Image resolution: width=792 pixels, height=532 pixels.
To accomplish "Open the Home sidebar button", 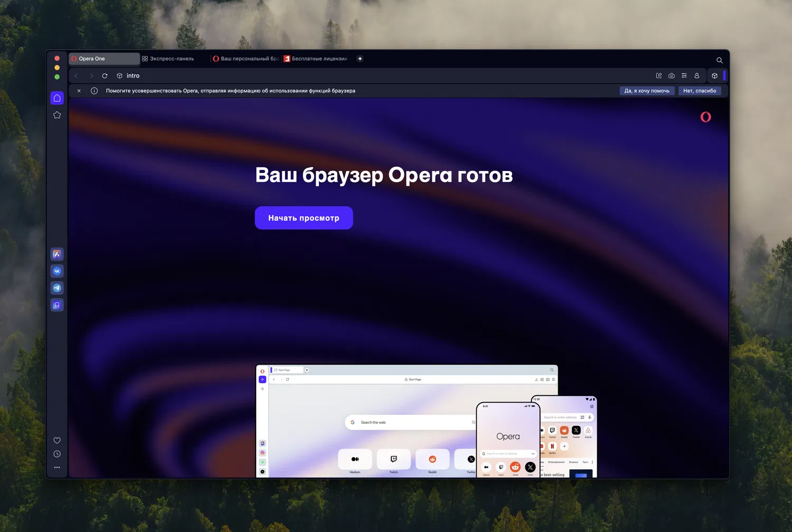I will 57,98.
